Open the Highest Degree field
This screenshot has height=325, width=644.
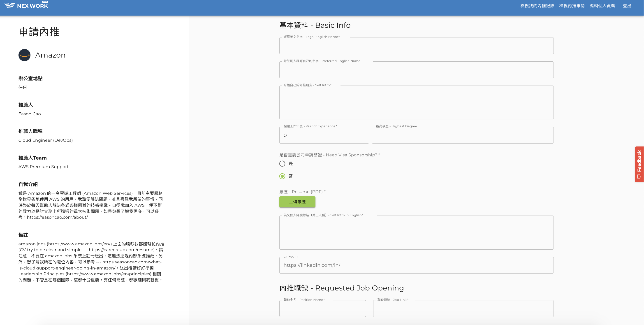[x=462, y=135]
